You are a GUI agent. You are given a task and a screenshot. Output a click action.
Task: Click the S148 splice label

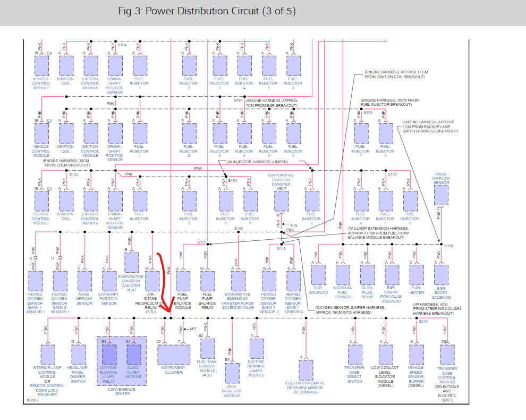[282, 248]
